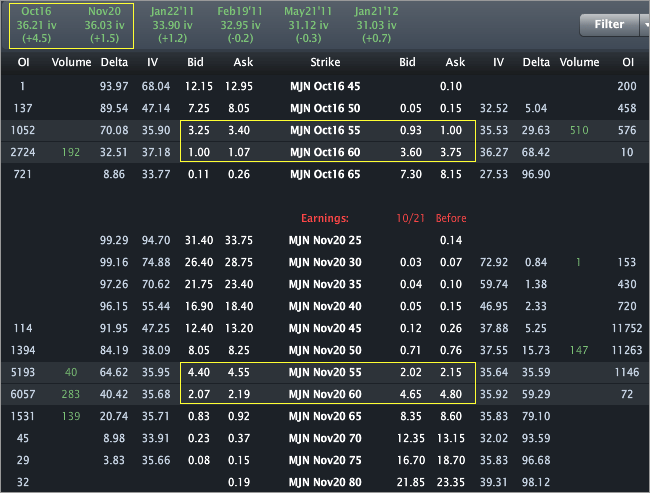The image size is (650, 493).
Task: Click put delta 98.12 for Nov20 80
Action: coord(536,482)
